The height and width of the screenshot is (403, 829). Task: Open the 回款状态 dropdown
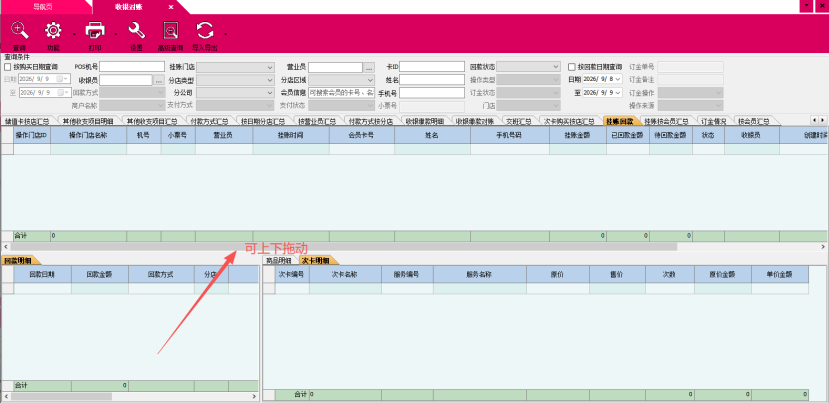pos(528,67)
